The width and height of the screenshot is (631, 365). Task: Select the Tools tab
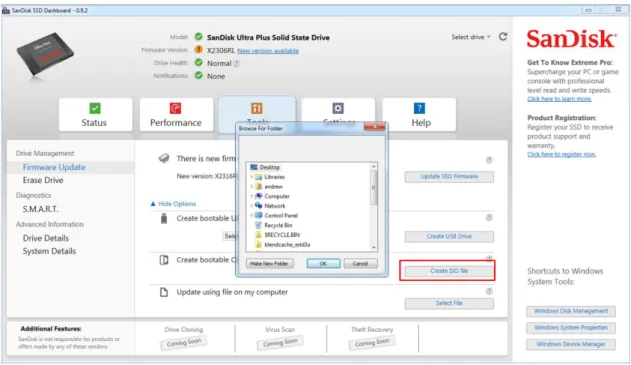point(257,109)
